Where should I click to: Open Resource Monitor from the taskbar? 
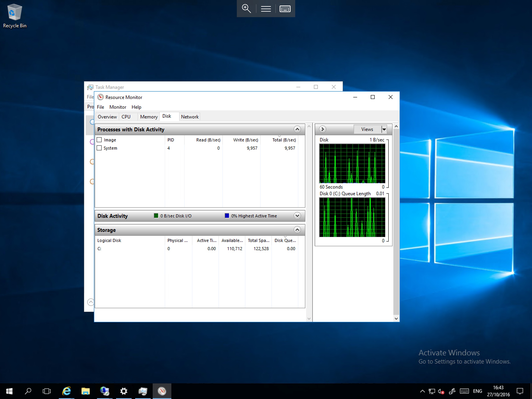(x=162, y=391)
